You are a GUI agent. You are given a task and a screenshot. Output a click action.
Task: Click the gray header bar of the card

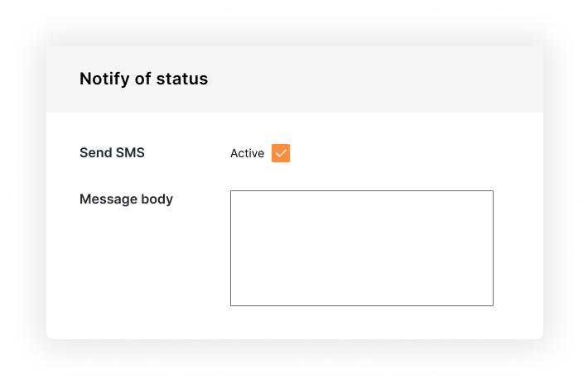(x=295, y=79)
